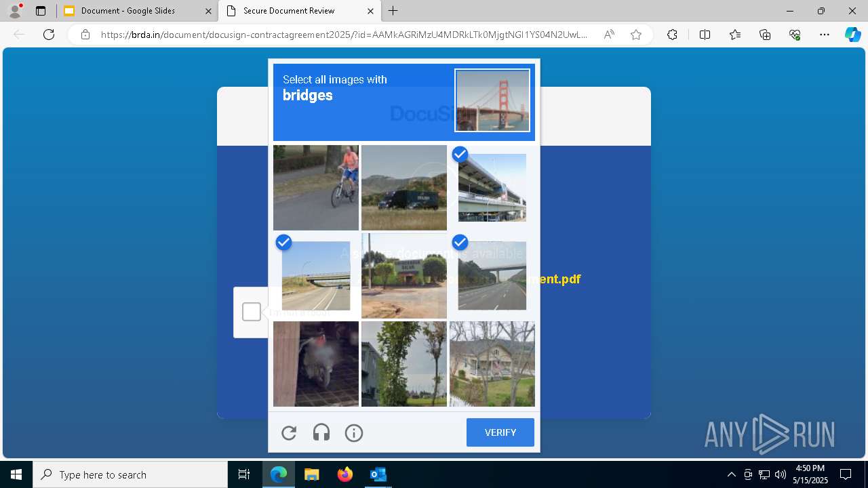The height and width of the screenshot is (488, 868).
Task: Open the Extensions puzzle icon
Action: click(672, 35)
